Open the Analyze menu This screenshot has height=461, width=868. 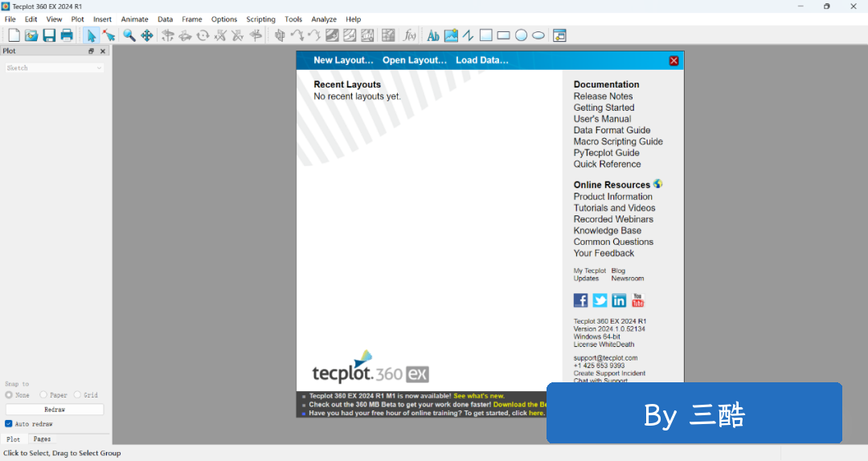tap(324, 19)
